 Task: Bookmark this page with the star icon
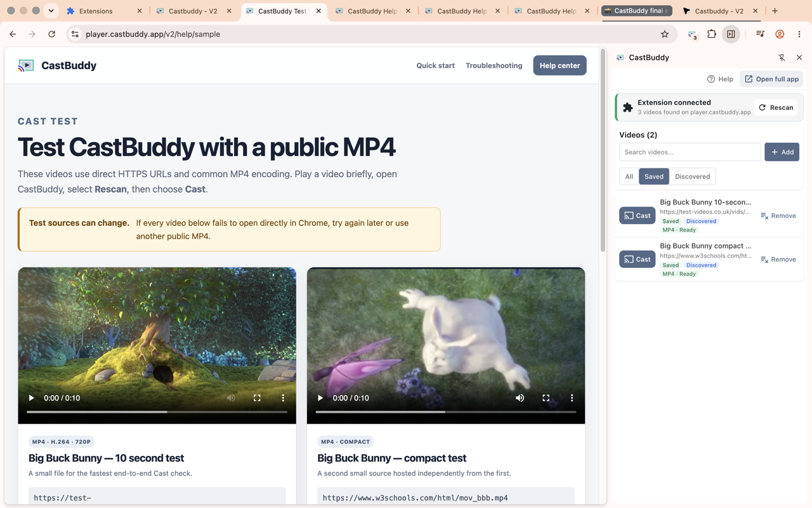665,34
